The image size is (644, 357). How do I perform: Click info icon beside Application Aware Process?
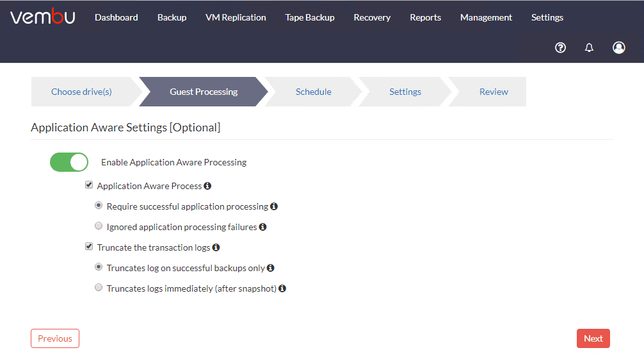[207, 186]
